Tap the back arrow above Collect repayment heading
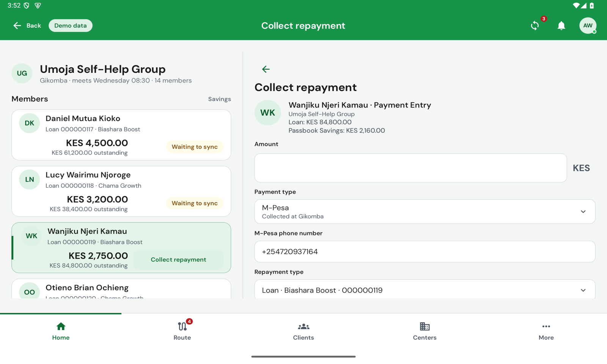Image resolution: width=607 pixels, height=364 pixels. click(x=266, y=69)
